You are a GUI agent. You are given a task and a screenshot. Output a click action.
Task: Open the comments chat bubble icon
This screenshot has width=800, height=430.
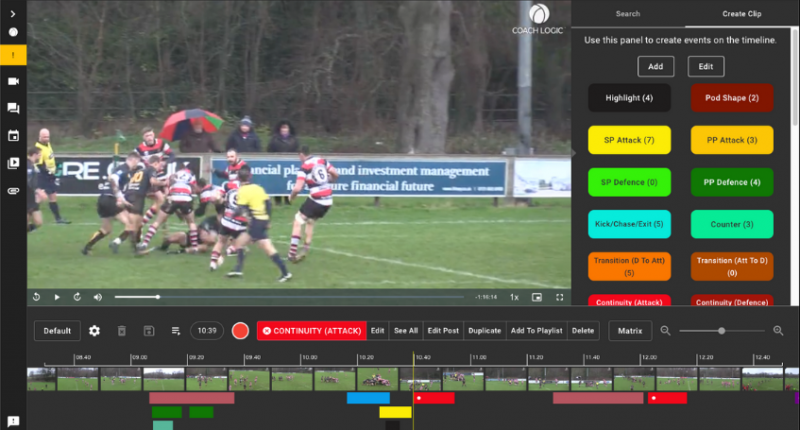click(x=13, y=108)
